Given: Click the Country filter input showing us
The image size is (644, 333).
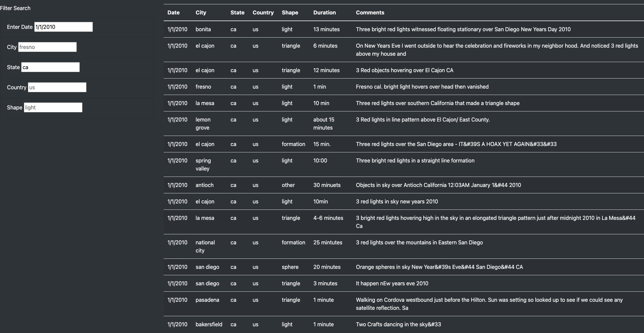Looking at the screenshot, I should coord(57,87).
